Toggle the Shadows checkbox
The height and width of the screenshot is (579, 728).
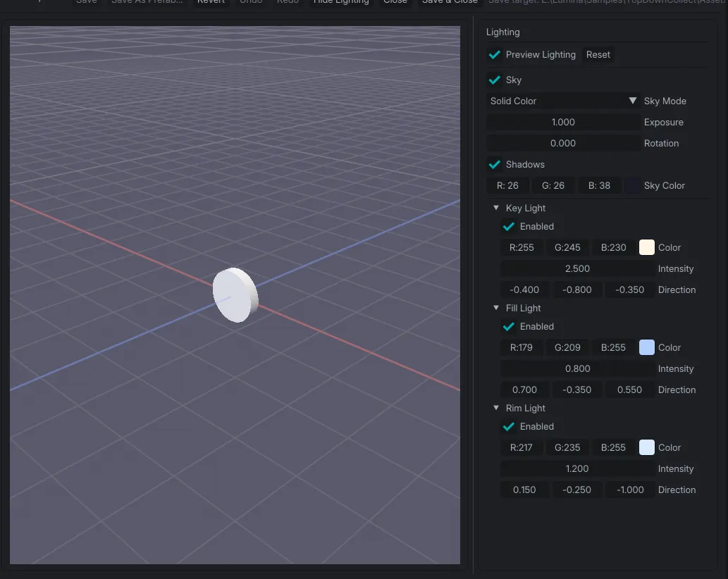click(x=495, y=164)
